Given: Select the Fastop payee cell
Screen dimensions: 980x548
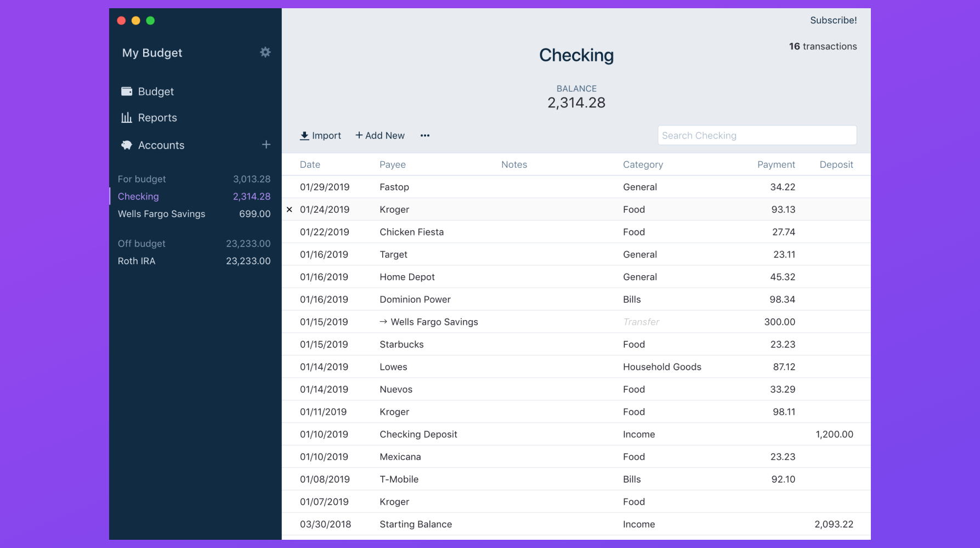Looking at the screenshot, I should 394,187.
